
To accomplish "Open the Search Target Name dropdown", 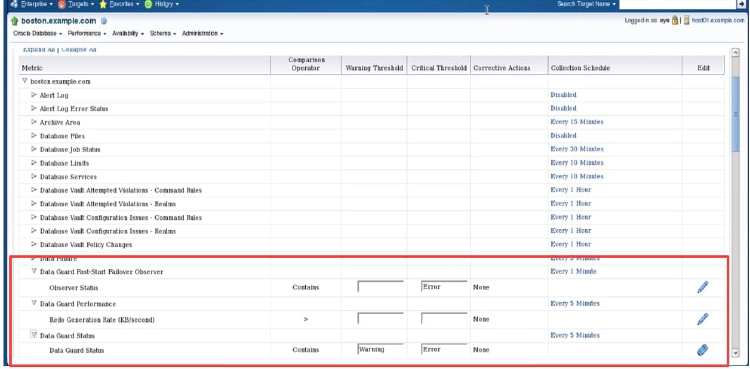I will pos(587,4).
